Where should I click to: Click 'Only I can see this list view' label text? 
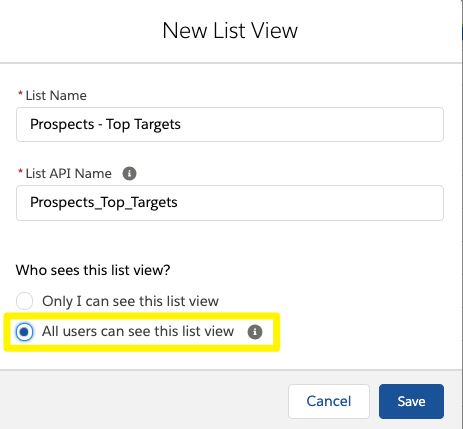pyautogui.click(x=130, y=301)
